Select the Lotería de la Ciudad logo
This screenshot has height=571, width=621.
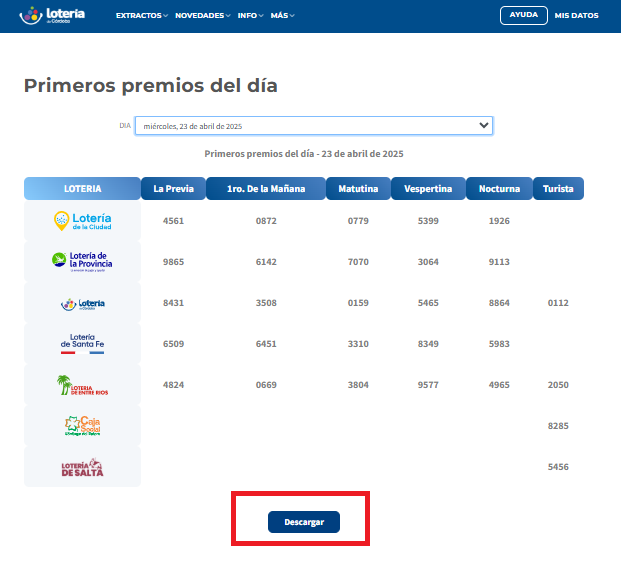[x=82, y=220]
